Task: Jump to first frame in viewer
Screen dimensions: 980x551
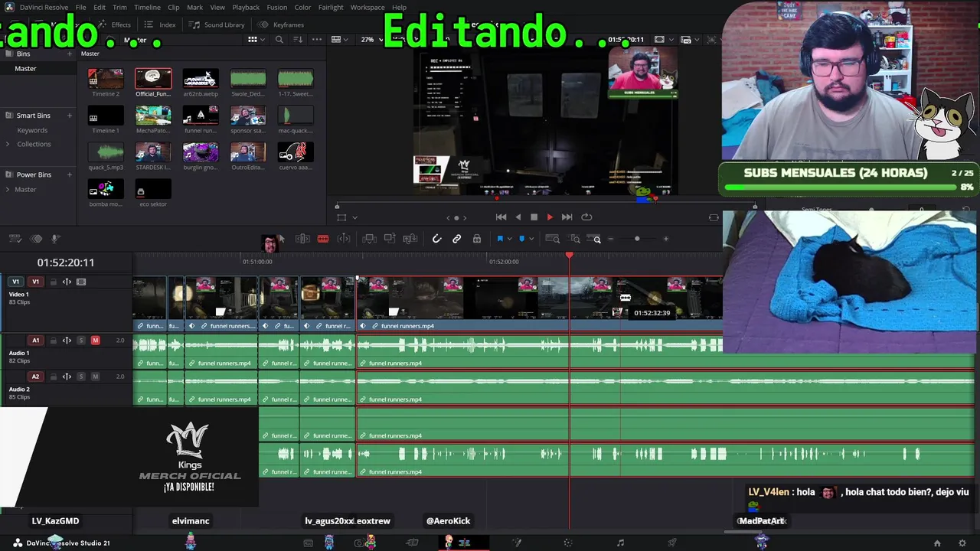Action: (x=501, y=217)
